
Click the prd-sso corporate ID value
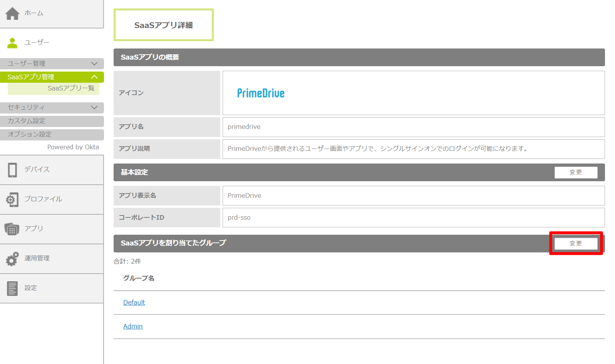(239, 218)
